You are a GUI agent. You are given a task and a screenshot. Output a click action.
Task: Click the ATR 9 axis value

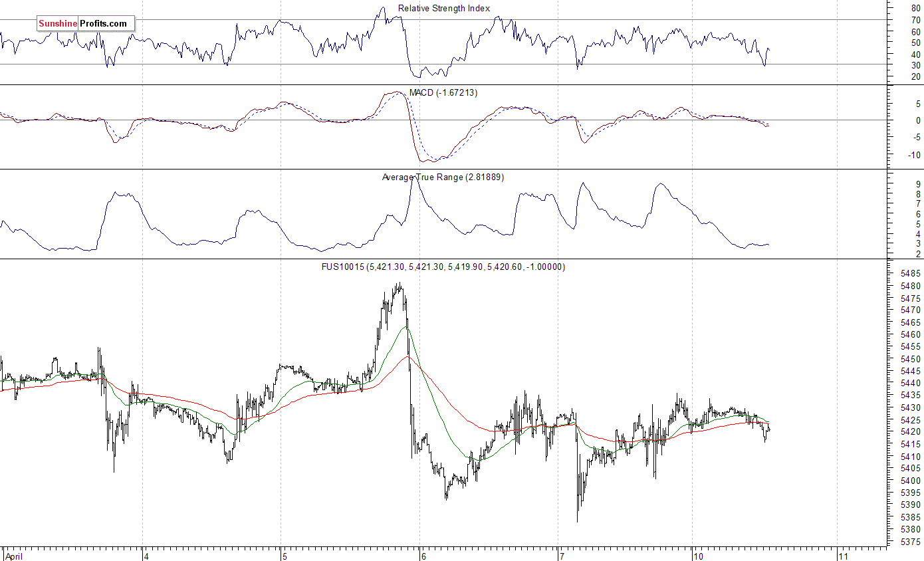tap(917, 184)
